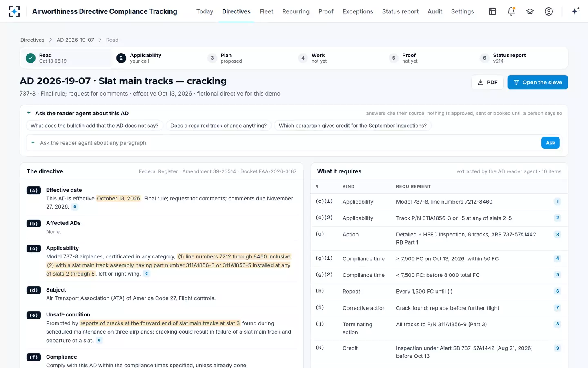Go to step 3 Plan

tap(248, 58)
